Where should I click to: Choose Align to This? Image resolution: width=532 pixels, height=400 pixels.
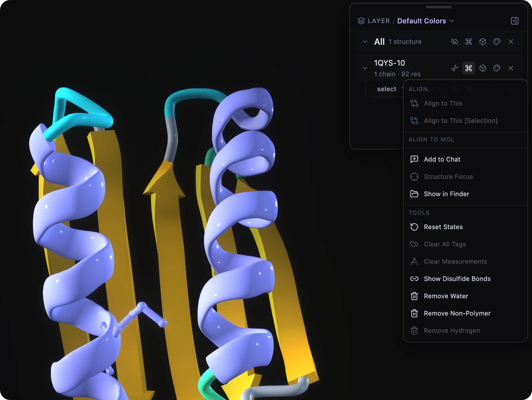click(465, 103)
